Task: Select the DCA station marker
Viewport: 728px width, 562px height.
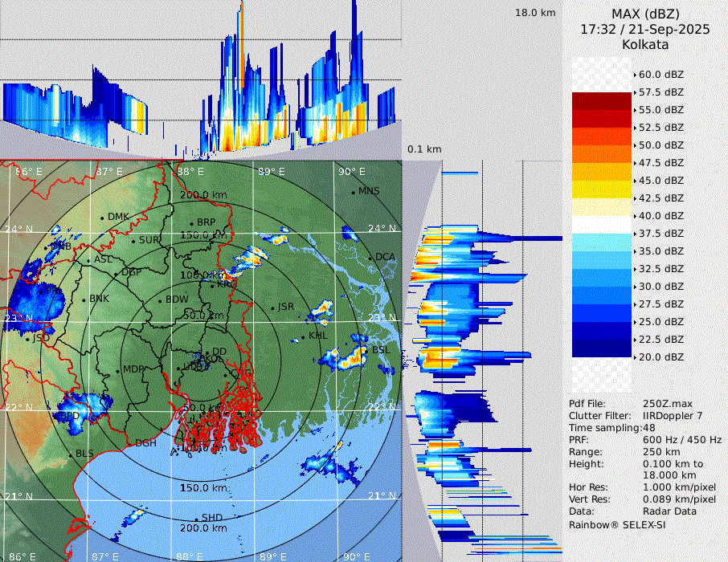Action: [x=370, y=258]
